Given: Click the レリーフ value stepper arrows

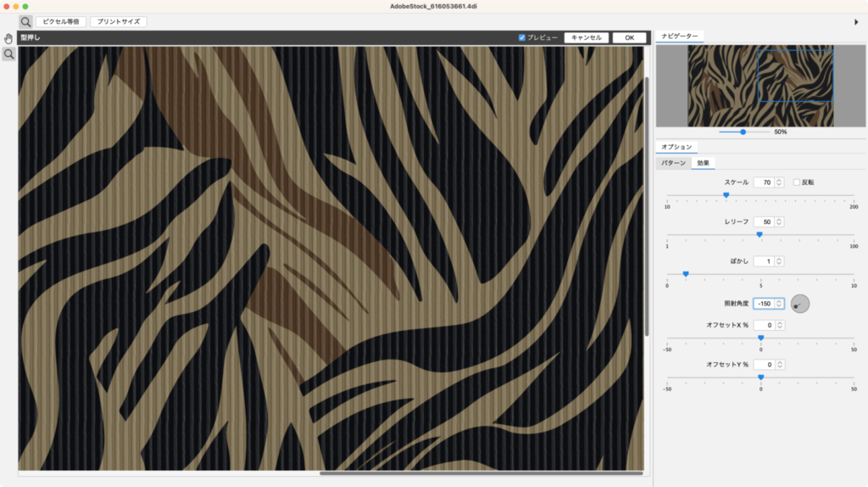Looking at the screenshot, I should (x=779, y=221).
